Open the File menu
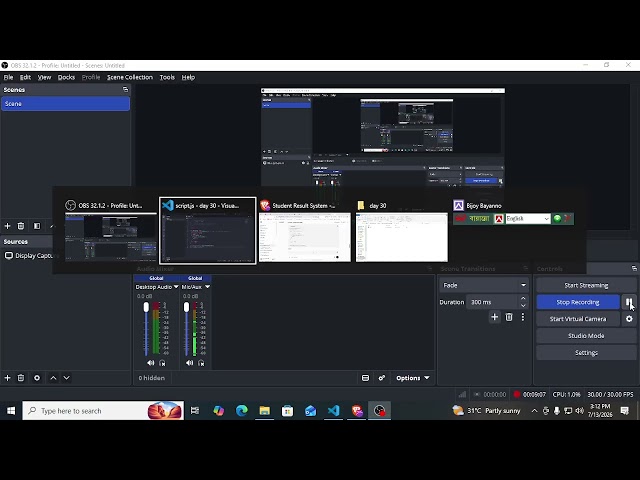 click(x=9, y=77)
